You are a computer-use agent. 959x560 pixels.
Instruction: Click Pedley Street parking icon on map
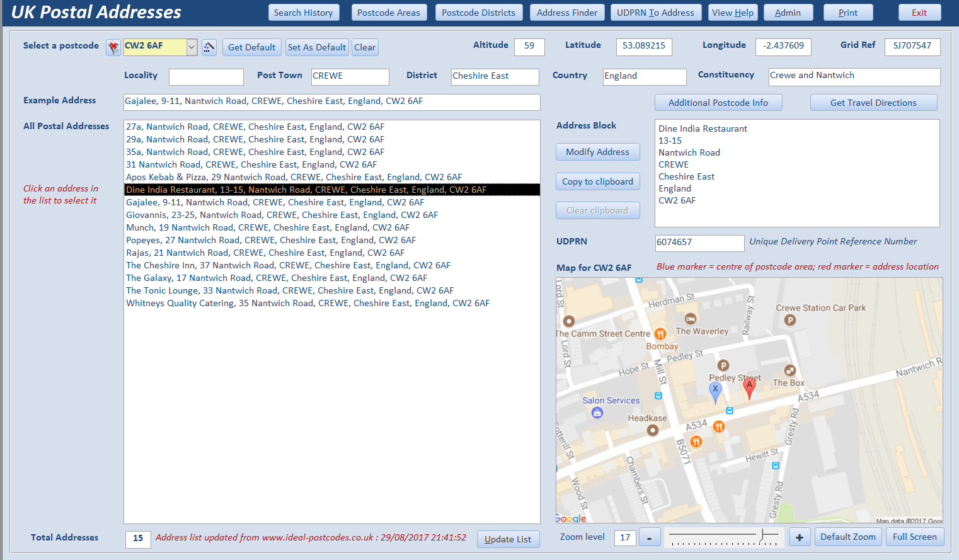[723, 365]
